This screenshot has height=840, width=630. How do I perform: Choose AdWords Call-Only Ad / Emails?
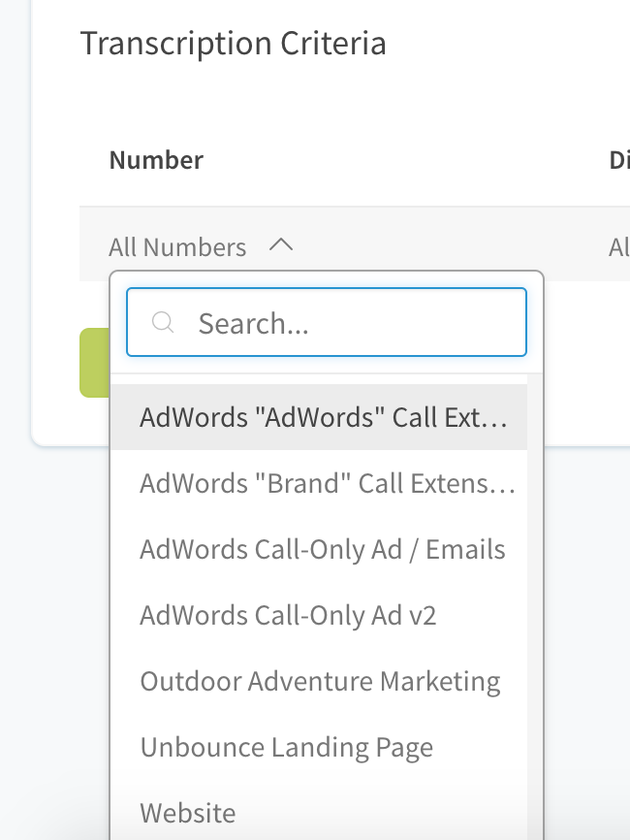[x=319, y=549]
